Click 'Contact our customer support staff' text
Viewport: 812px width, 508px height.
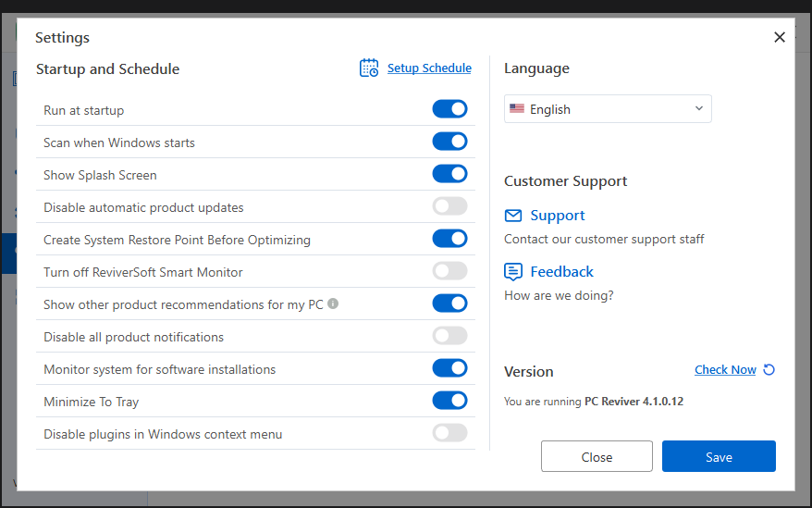coord(604,239)
